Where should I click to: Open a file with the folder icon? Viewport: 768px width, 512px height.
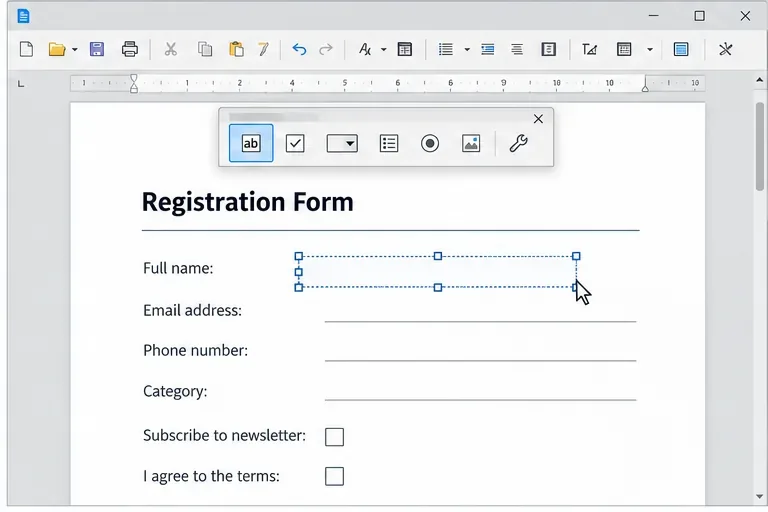point(57,49)
